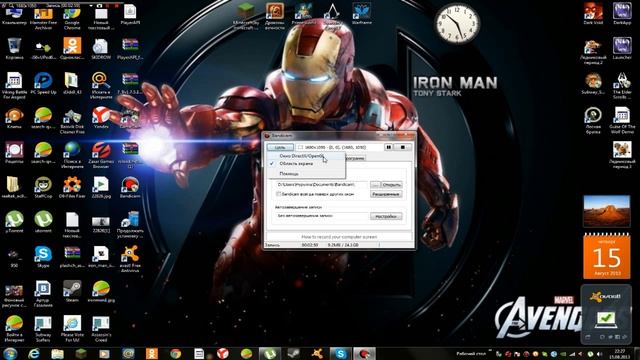Open Minecraft shortcut at desktop top
The image size is (640, 360).
pos(246,16)
